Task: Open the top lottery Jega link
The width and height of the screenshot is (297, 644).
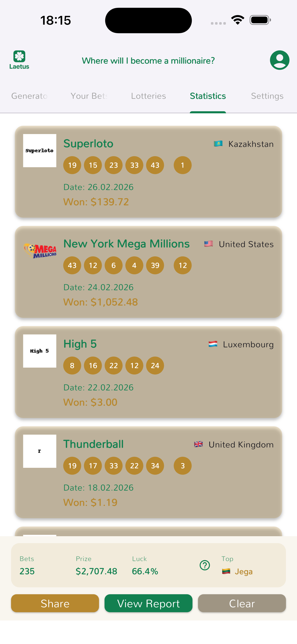Action: pyautogui.click(x=244, y=571)
